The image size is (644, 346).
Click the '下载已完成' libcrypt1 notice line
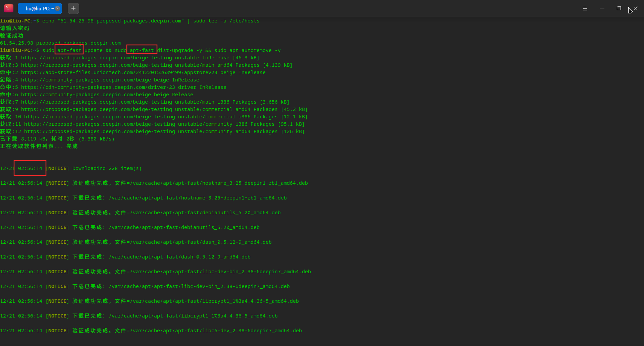point(139,316)
